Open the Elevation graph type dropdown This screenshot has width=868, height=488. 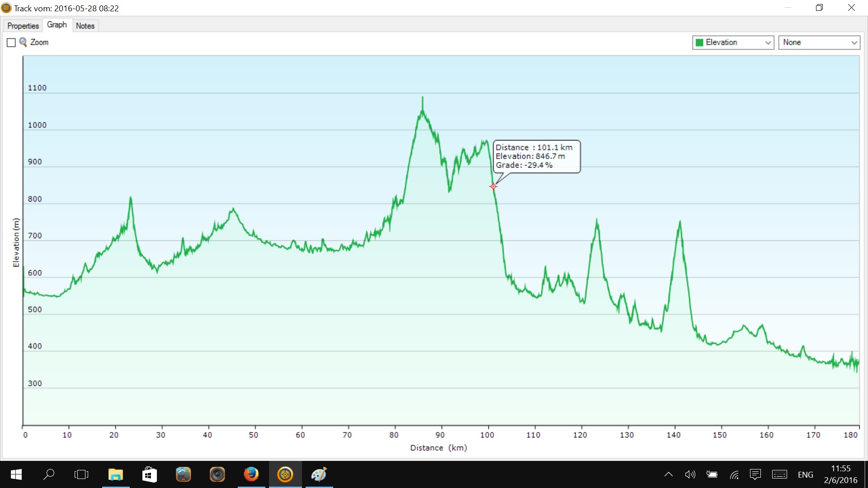pos(733,42)
